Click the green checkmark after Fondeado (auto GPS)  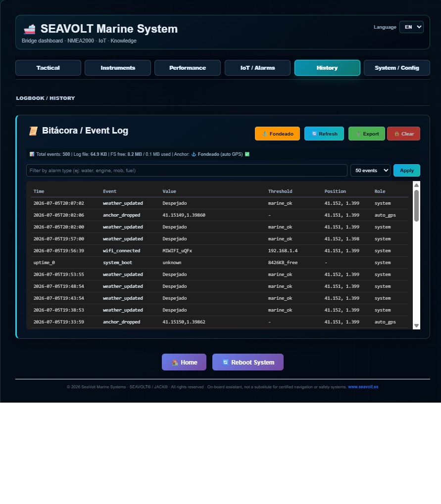coord(247,154)
